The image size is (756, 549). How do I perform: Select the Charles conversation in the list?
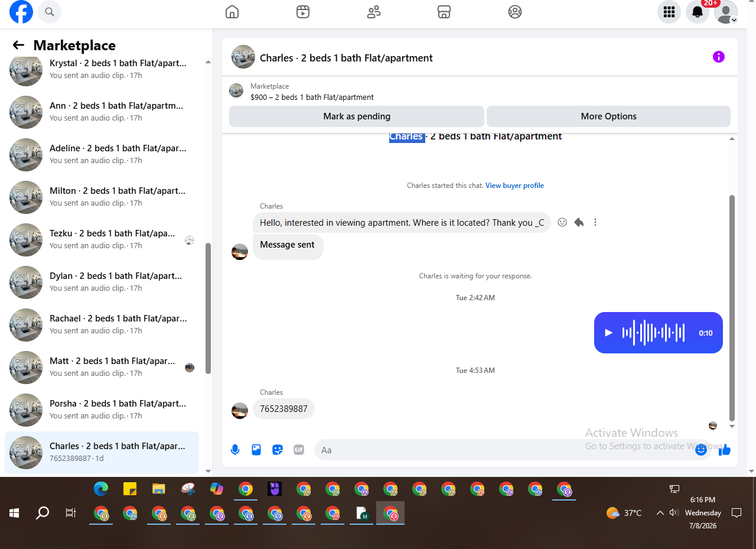pyautogui.click(x=102, y=453)
